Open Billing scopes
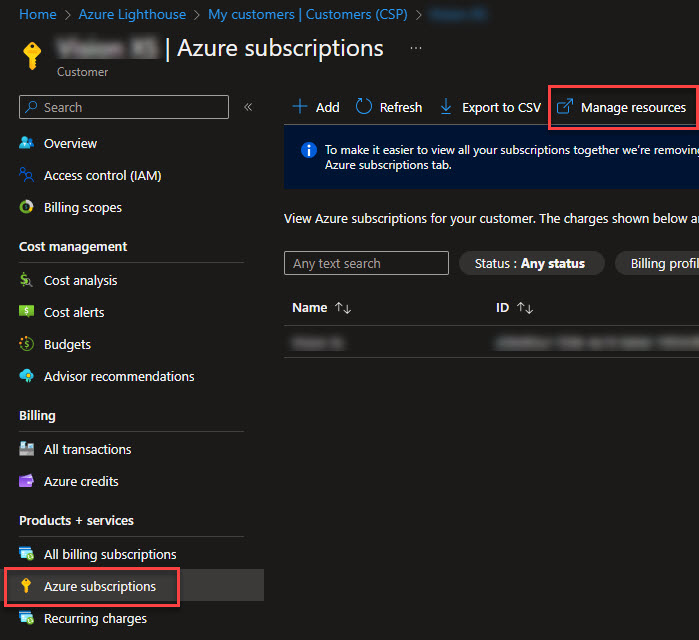 click(82, 208)
